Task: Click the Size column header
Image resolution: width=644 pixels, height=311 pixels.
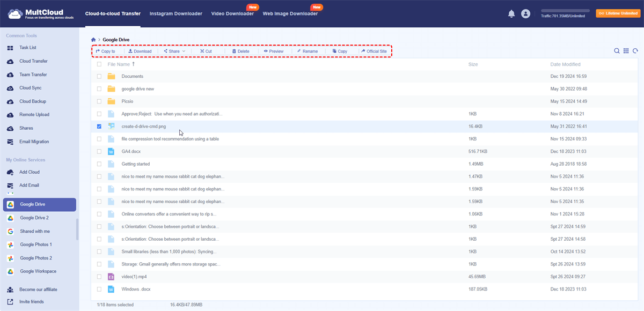Action: pos(473,64)
